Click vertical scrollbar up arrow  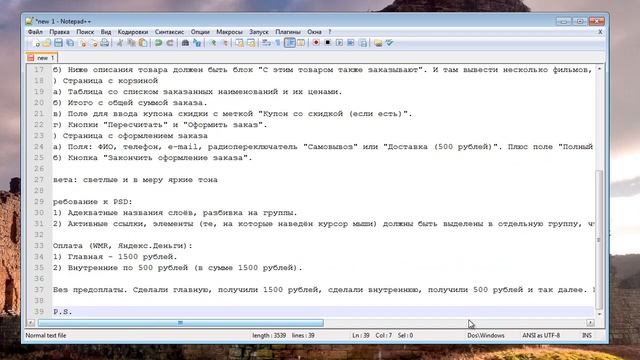click(x=599, y=69)
